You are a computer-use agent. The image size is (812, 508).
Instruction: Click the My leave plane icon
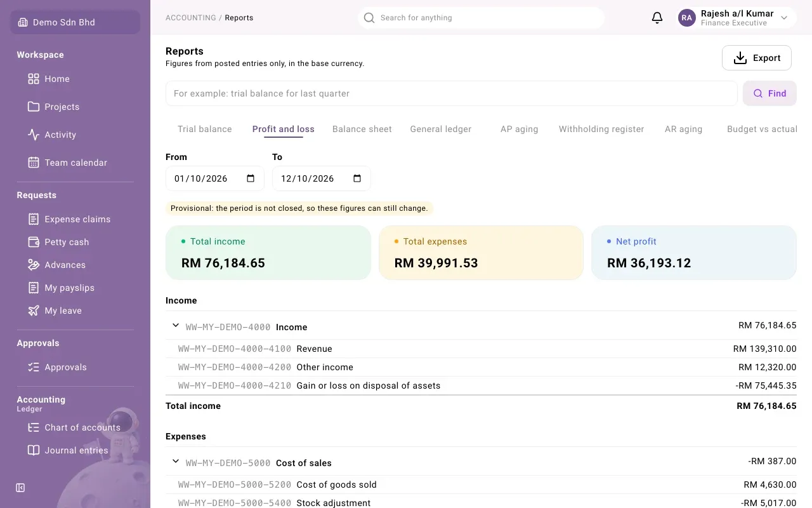click(34, 311)
